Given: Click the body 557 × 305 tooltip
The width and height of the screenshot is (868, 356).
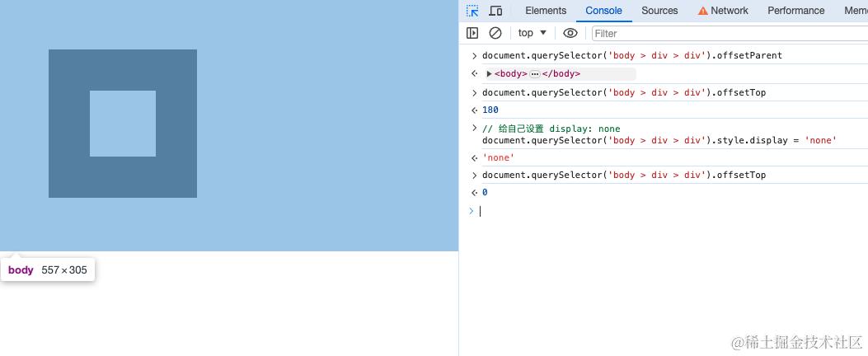Looking at the screenshot, I should click(48, 270).
